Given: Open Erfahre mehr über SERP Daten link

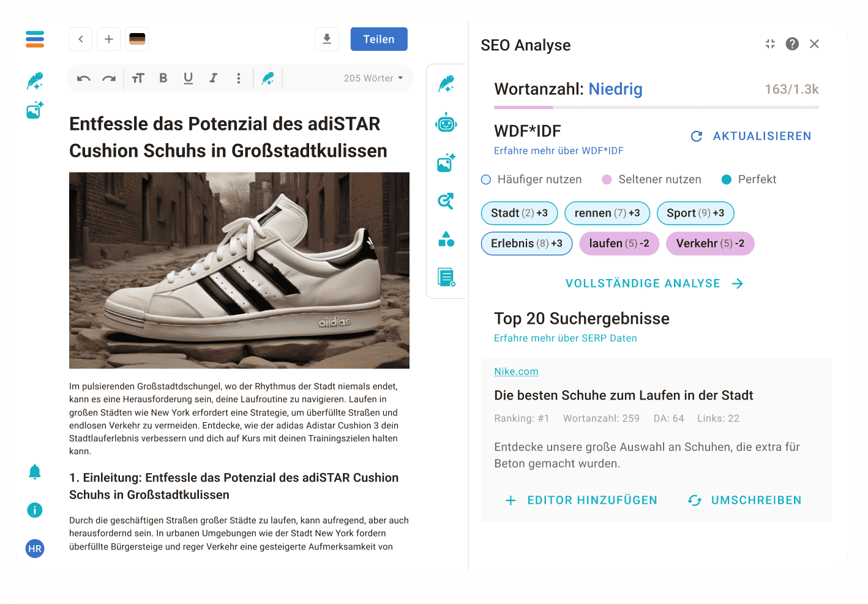Looking at the screenshot, I should click(x=566, y=338).
